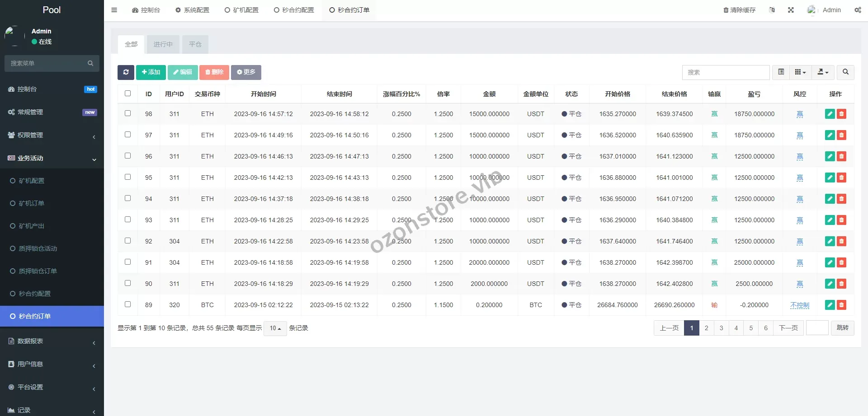Toggle the table card view icon
This screenshot has width=868, height=416.
pyautogui.click(x=781, y=72)
